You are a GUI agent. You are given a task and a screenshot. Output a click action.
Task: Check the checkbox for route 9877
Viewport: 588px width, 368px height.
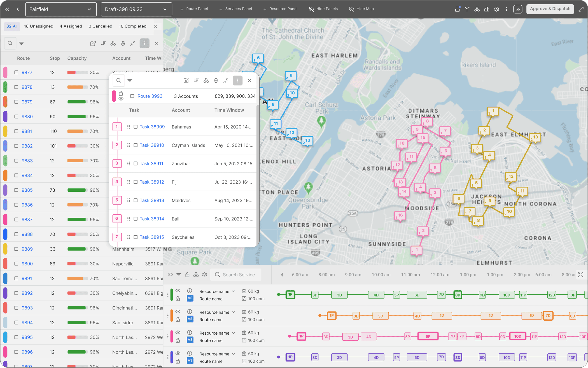16,72
